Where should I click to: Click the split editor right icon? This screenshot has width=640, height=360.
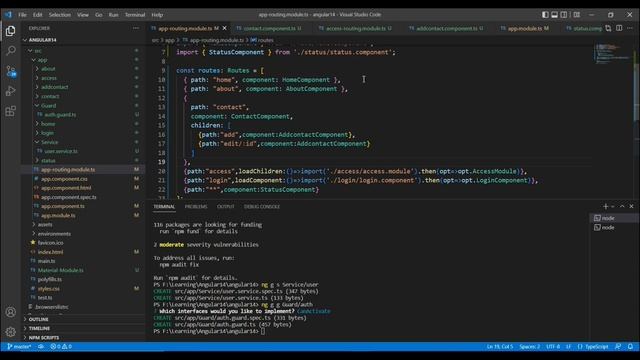tap(619, 28)
